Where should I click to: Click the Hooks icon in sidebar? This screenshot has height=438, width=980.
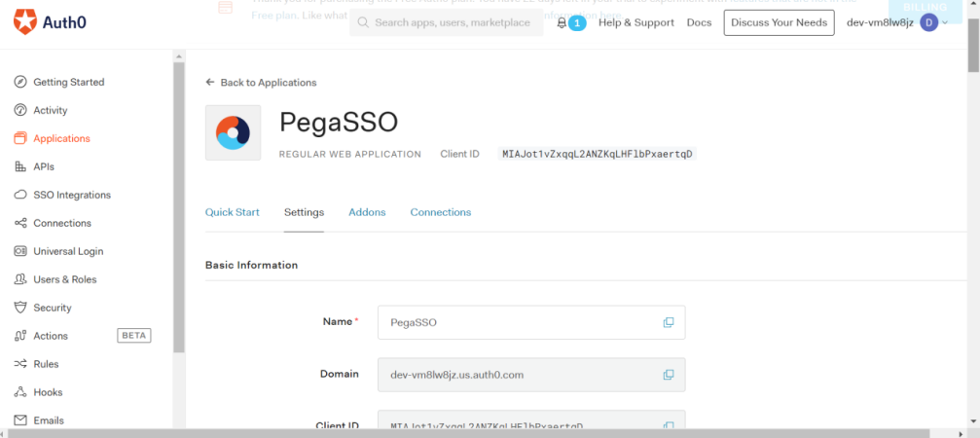click(x=20, y=392)
